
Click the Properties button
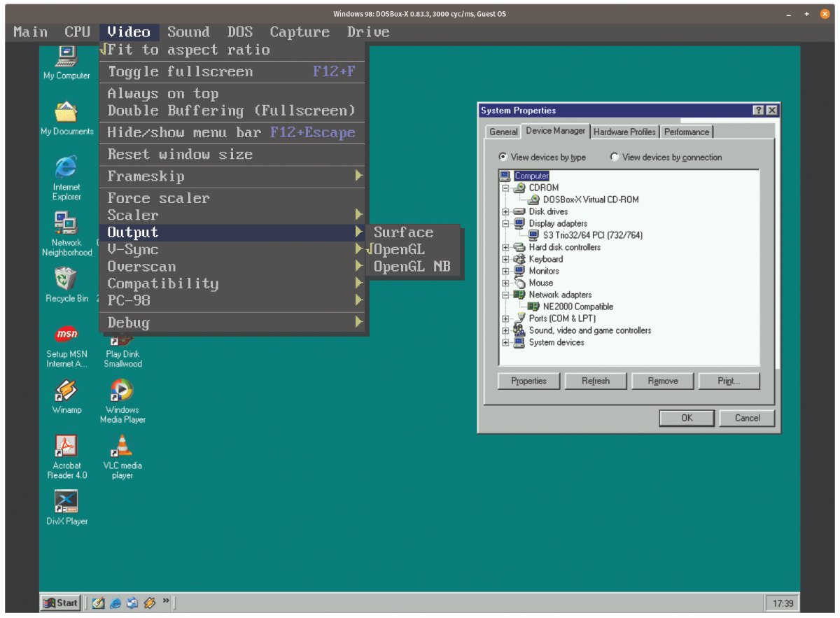tap(528, 381)
